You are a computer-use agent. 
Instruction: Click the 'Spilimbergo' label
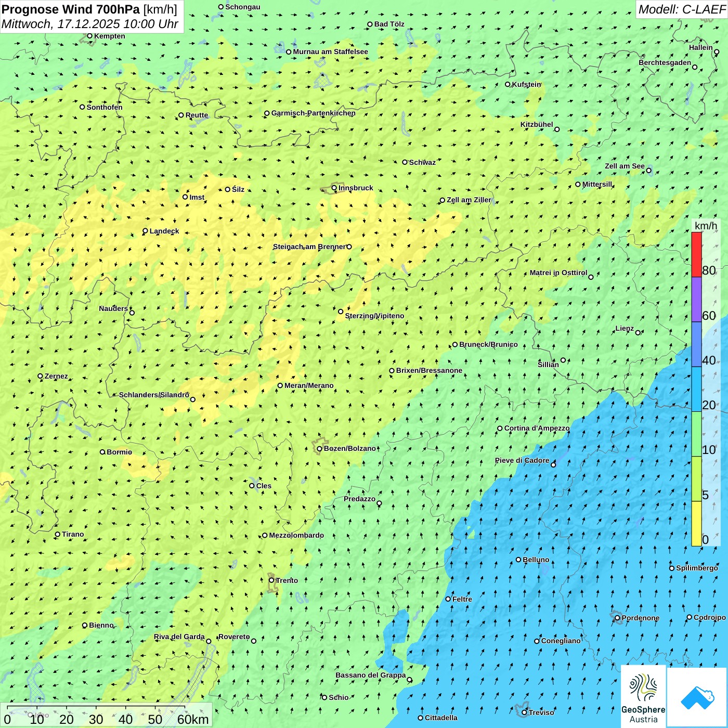(697, 568)
